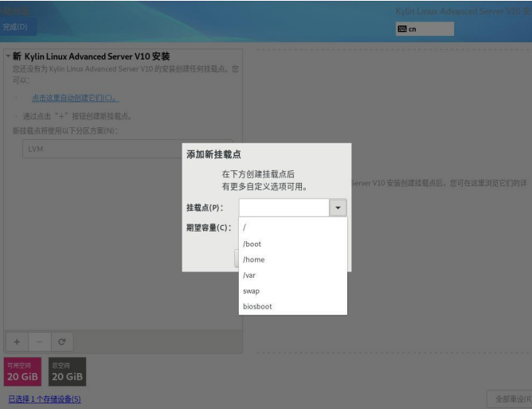This screenshot has height=409, width=532.
Task: Click the '期望容量(C):' label
Action: [x=209, y=228]
